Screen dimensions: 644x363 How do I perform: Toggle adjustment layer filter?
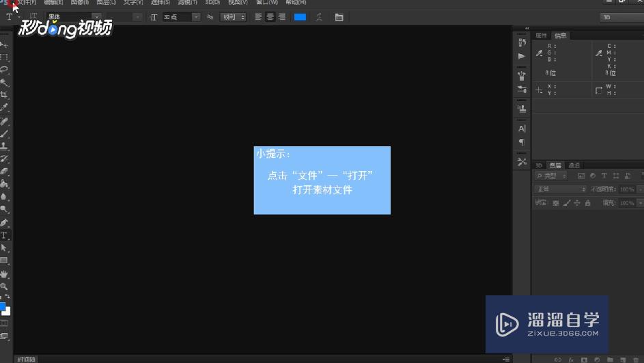(593, 176)
